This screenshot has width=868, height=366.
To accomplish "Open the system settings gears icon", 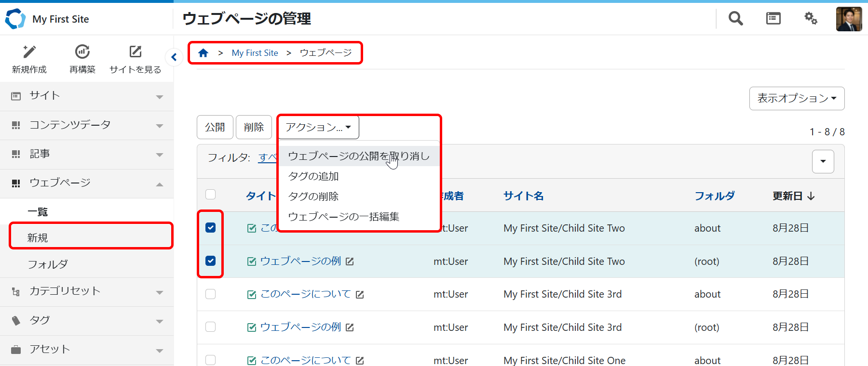I will [x=811, y=19].
